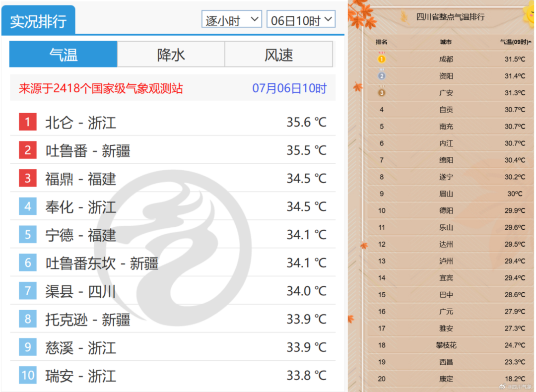Select the 福鼎 - 福建 entry
This screenshot has width=536, height=392.
pos(81,179)
